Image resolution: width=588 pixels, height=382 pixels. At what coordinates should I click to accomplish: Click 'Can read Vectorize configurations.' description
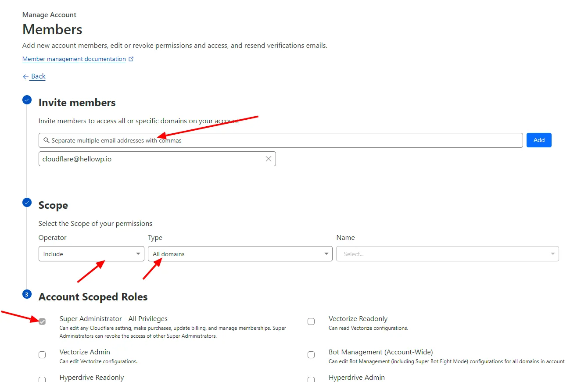[x=368, y=328]
